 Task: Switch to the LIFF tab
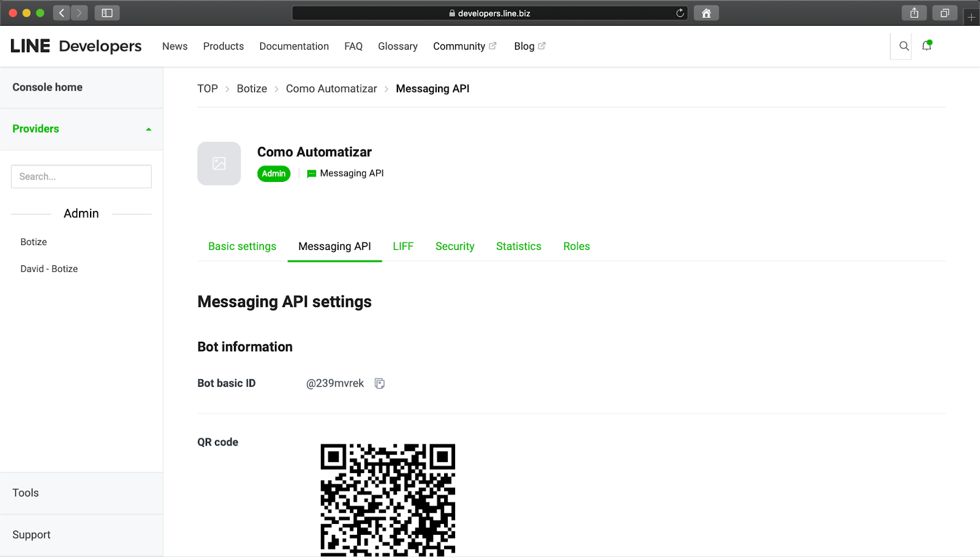coord(403,246)
